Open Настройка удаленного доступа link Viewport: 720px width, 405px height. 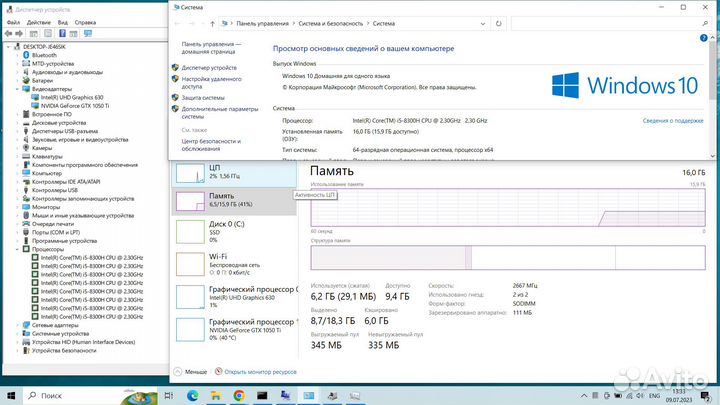(x=211, y=83)
